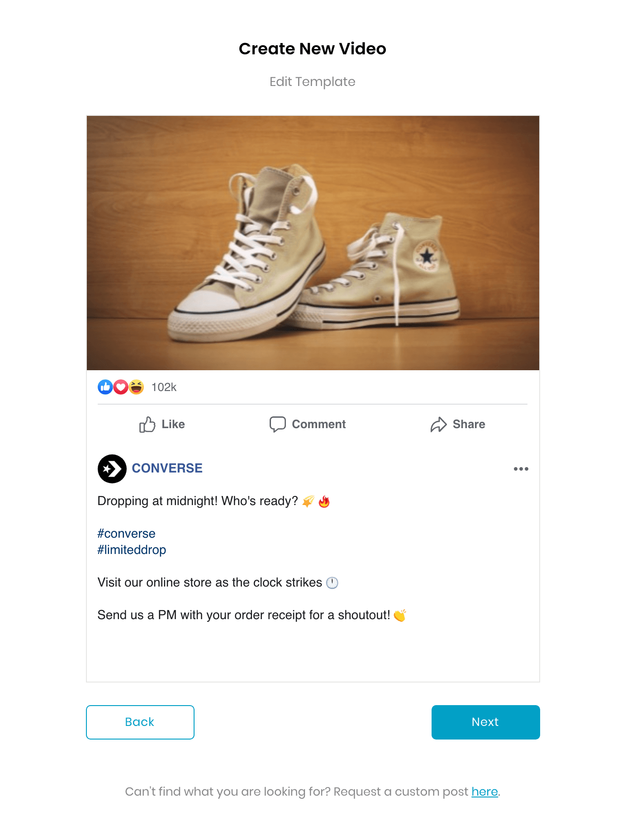Click the Share arrow icon
The image size is (627, 840).
tap(438, 424)
